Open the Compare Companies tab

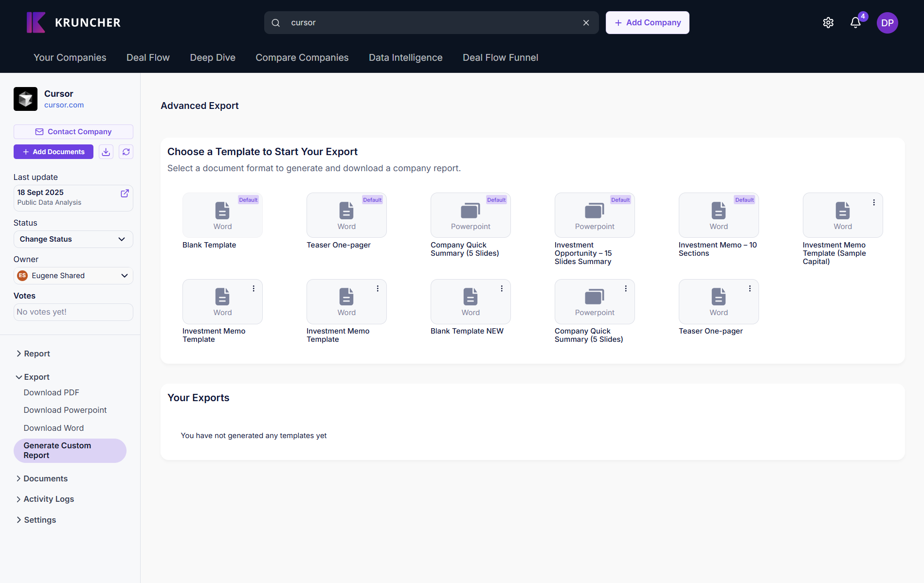302,57
